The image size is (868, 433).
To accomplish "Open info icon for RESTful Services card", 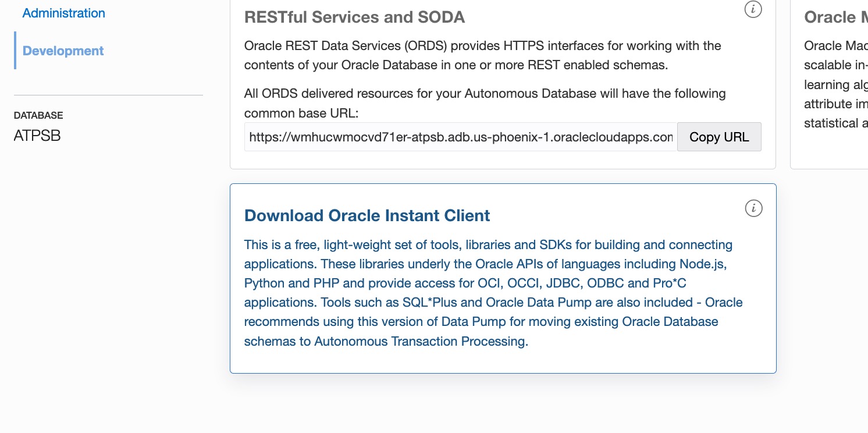I will tap(753, 9).
